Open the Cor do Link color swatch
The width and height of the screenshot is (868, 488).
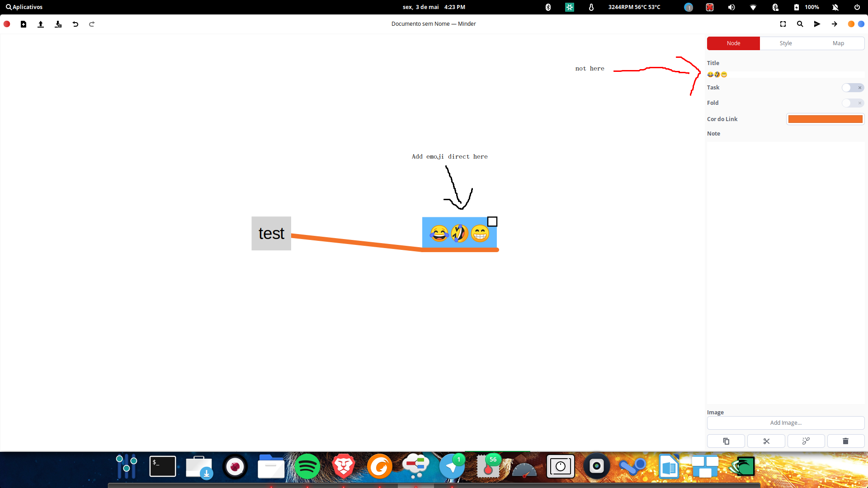coord(825,119)
